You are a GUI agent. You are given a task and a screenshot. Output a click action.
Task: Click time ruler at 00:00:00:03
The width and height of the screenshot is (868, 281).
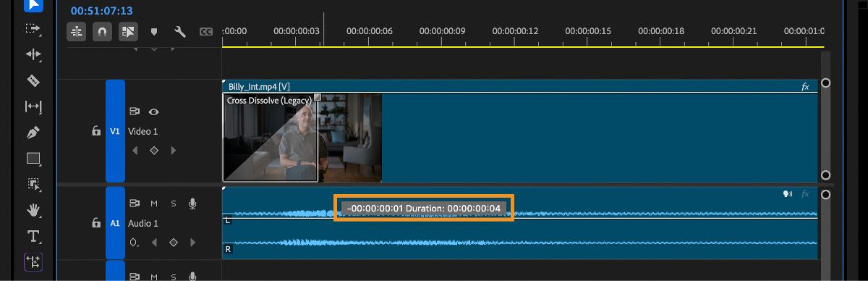(x=297, y=31)
